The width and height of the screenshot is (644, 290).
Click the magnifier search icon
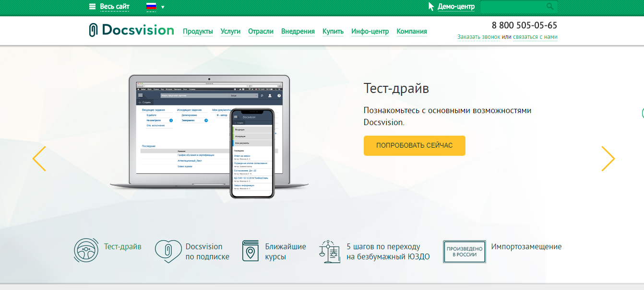pos(550,7)
